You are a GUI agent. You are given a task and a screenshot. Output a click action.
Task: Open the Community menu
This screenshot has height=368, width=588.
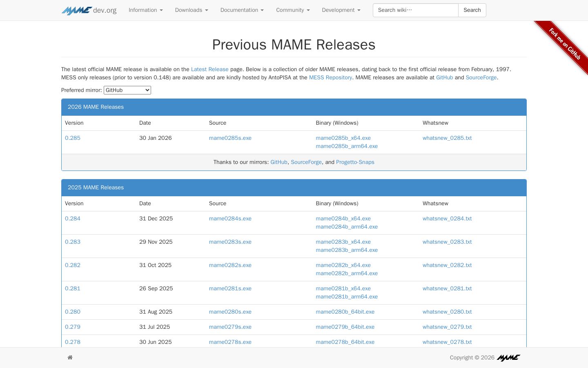click(293, 10)
